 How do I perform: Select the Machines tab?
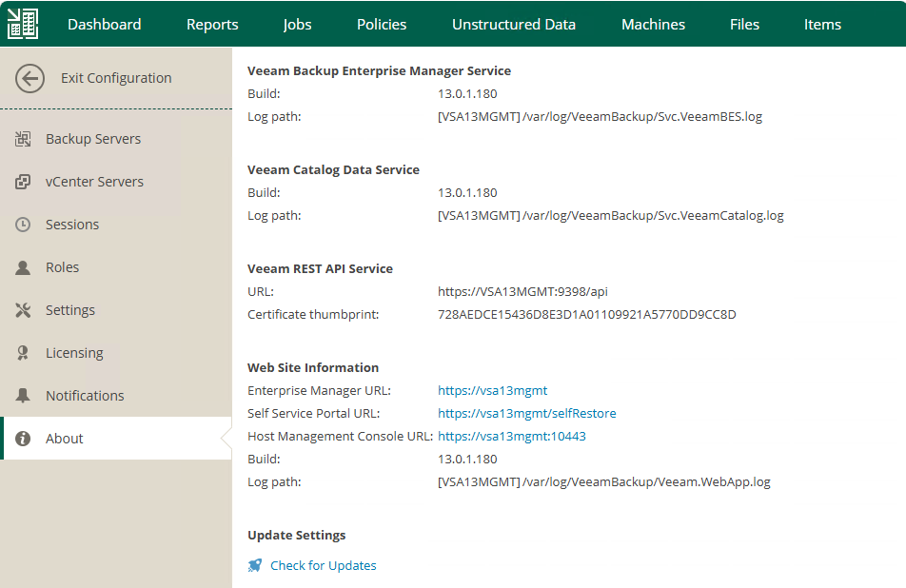point(653,24)
